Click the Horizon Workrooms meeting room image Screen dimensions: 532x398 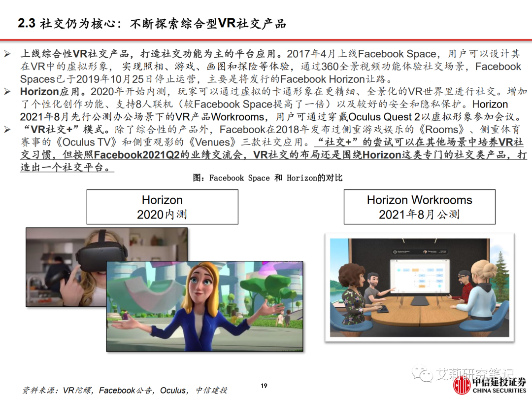click(x=420, y=288)
